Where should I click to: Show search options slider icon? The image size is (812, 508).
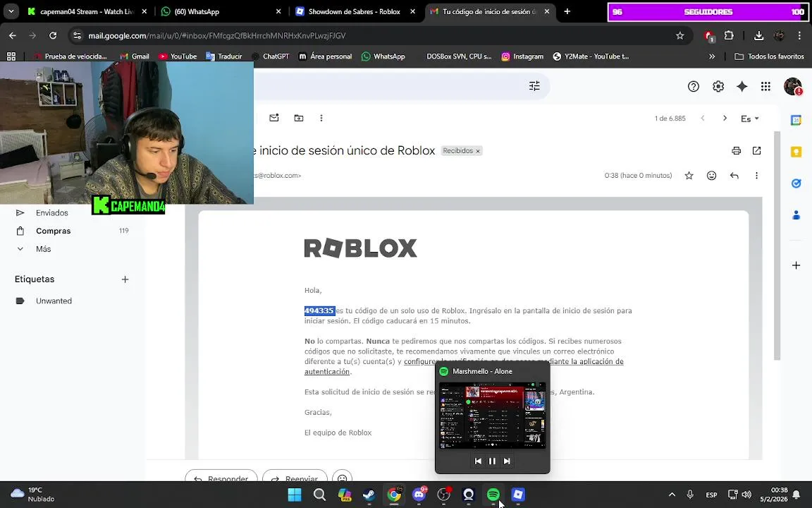[x=534, y=86]
